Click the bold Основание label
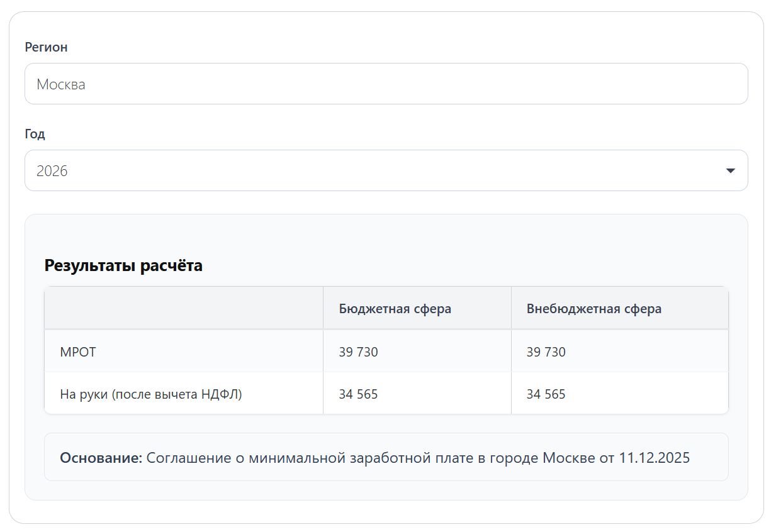Screen dimensions: 776x532 pos(101,458)
